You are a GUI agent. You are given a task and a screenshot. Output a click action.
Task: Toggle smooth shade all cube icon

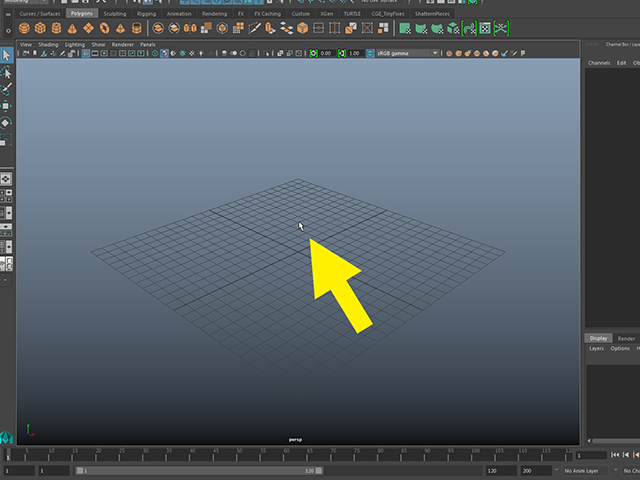164,53
